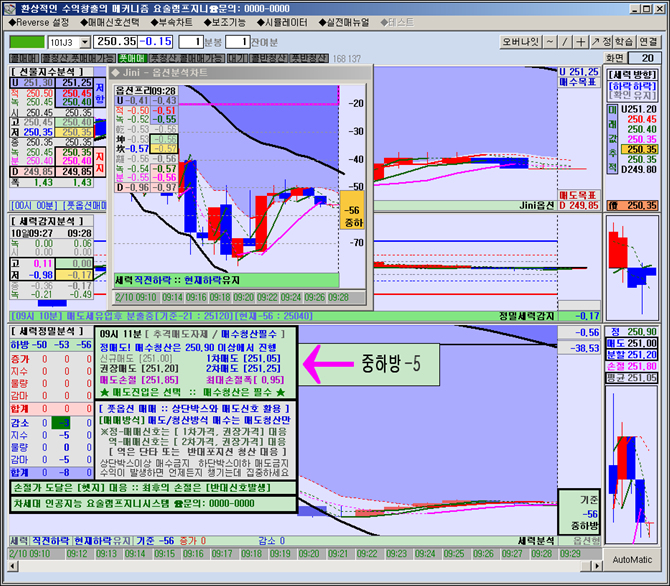
Task: Click the 정매도! 매수청산 signal message
Action: coord(188,347)
